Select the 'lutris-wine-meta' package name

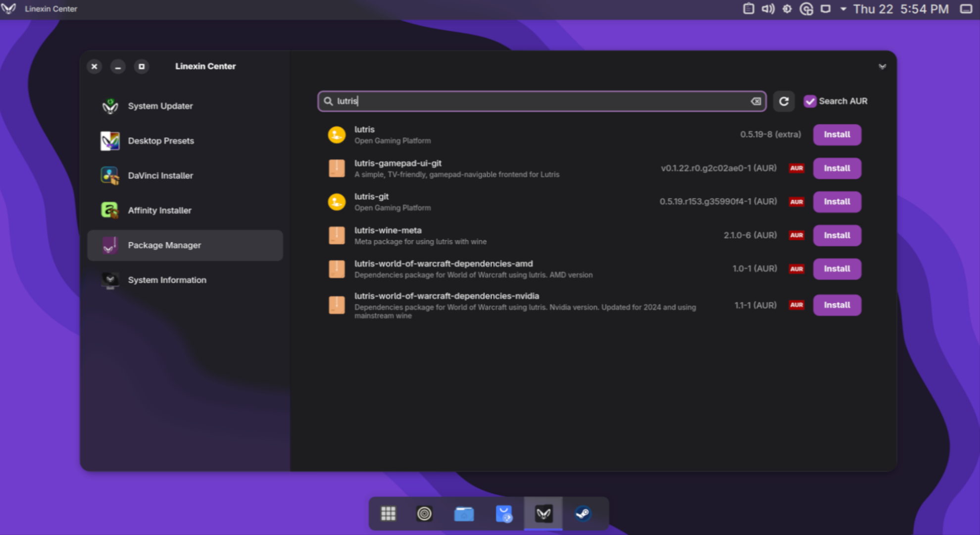[388, 230]
